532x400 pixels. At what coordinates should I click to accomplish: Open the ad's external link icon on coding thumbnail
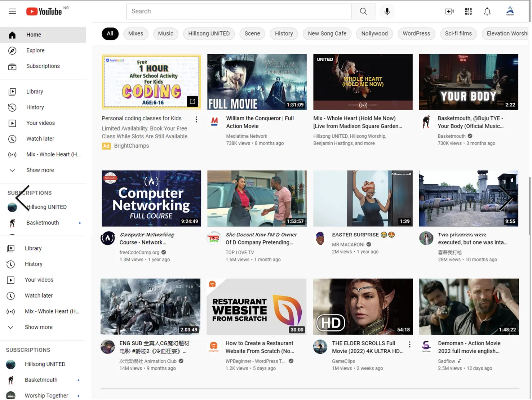193,102
